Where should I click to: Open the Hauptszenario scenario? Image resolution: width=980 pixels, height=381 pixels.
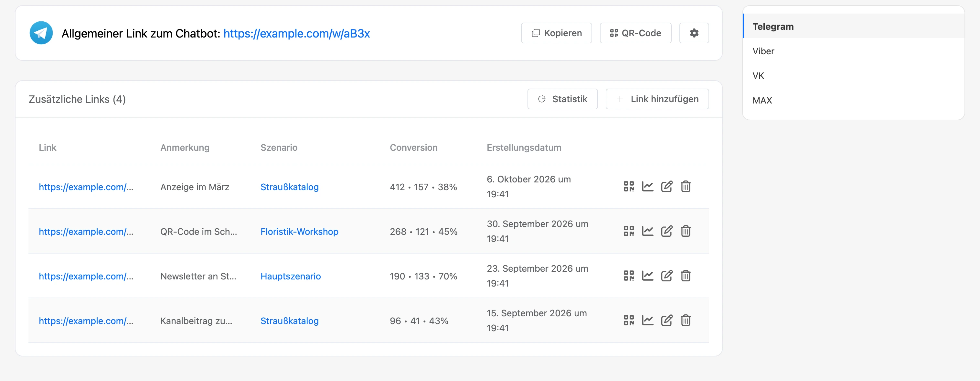291,276
